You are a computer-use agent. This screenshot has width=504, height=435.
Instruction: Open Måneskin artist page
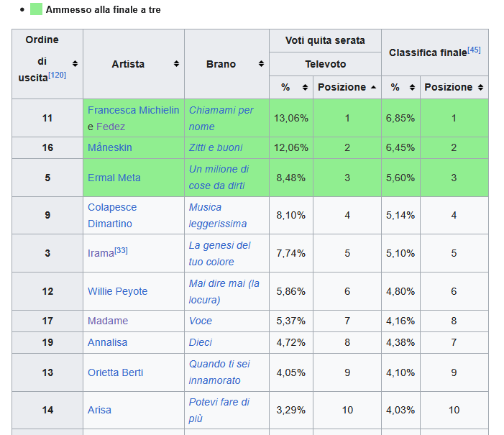(x=110, y=147)
